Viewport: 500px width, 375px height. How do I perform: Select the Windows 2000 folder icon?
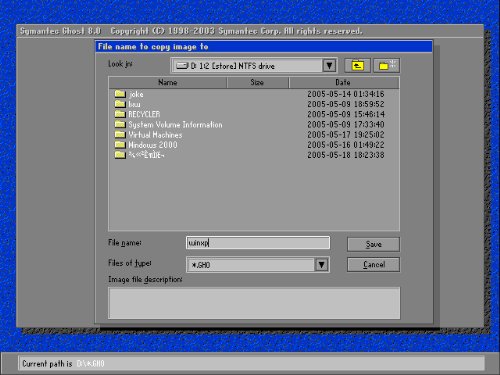(x=120, y=145)
